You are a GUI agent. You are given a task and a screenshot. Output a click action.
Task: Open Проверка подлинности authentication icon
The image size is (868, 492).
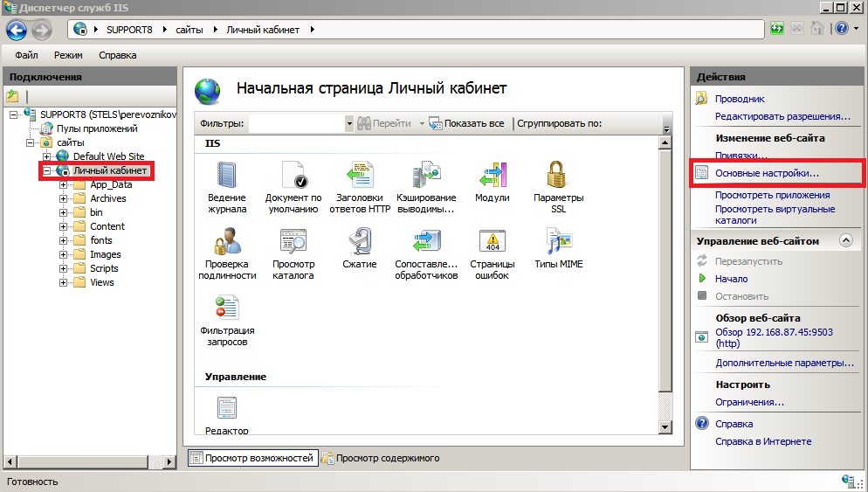[227, 253]
